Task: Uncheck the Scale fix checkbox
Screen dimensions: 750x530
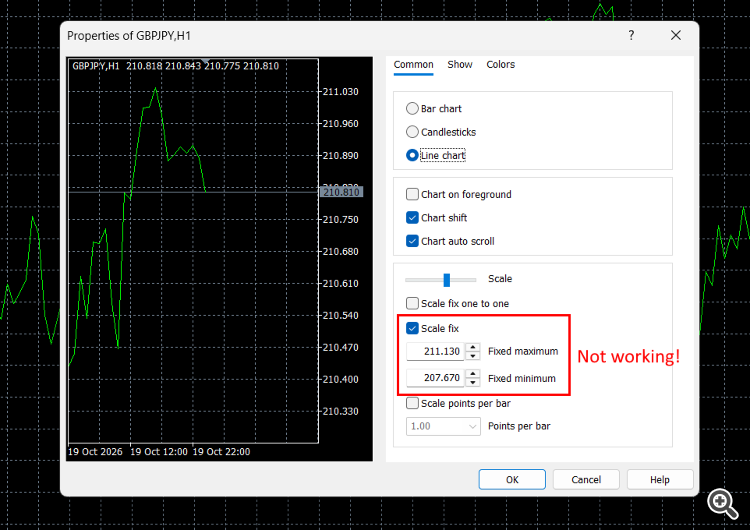Action: 412,328
